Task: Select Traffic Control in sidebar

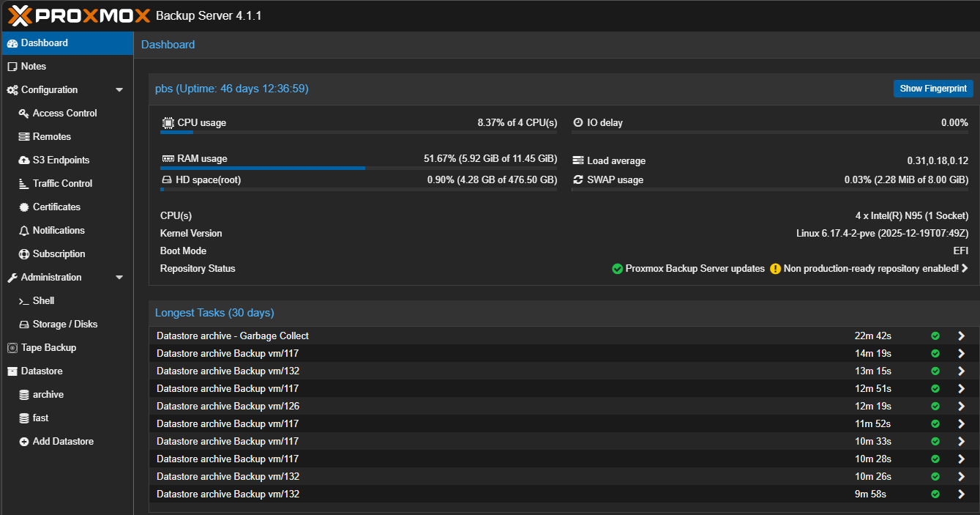Action: 62,184
